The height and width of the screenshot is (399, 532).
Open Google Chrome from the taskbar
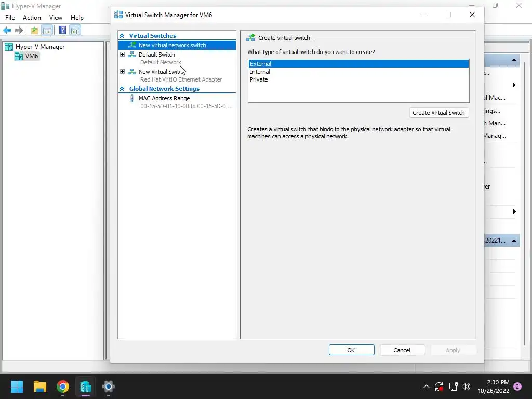click(x=63, y=387)
